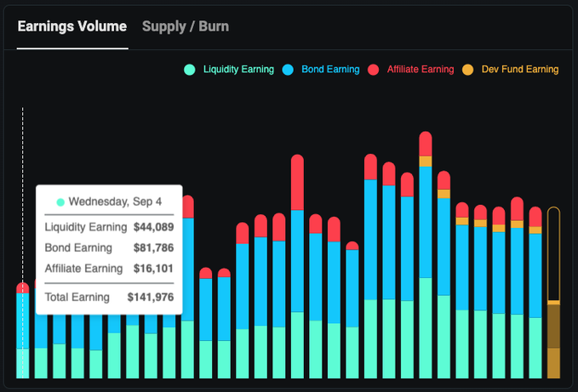Disable the Dev Fund Earning legend label
Image resolution: width=578 pixels, height=392 pixels.
[519, 70]
